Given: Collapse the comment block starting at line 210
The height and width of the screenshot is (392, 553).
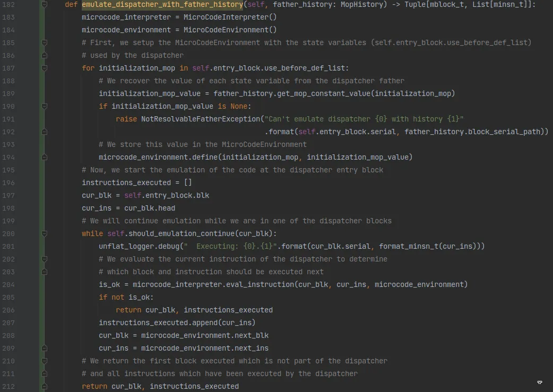Looking at the screenshot, I should pos(45,361).
